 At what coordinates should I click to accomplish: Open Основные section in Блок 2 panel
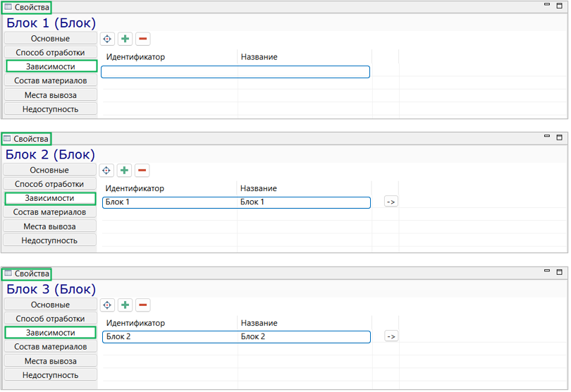pos(49,170)
